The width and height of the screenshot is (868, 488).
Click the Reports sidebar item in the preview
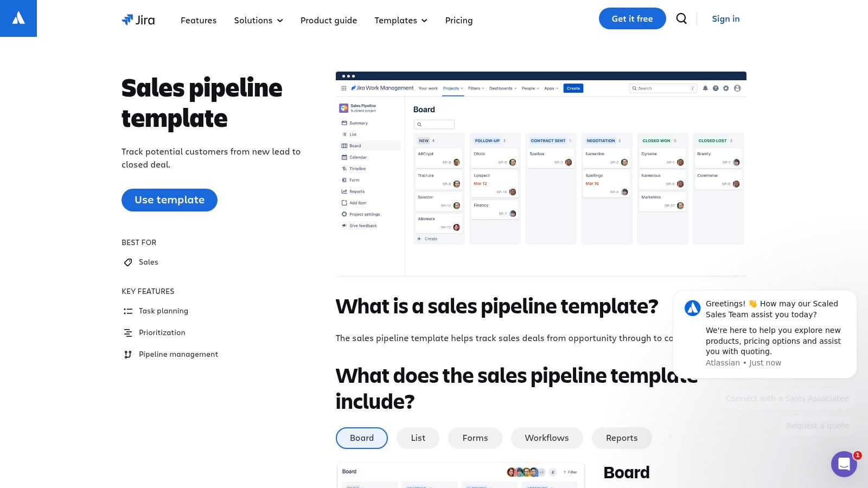pyautogui.click(x=370, y=191)
